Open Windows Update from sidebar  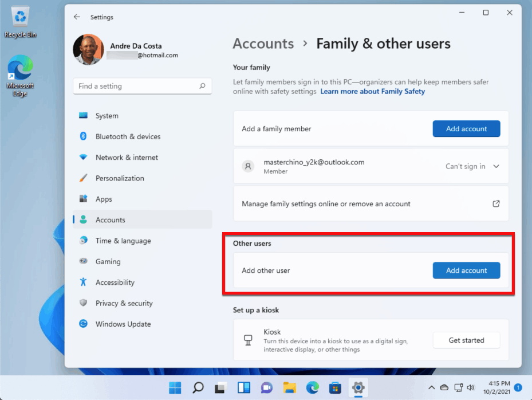(123, 324)
